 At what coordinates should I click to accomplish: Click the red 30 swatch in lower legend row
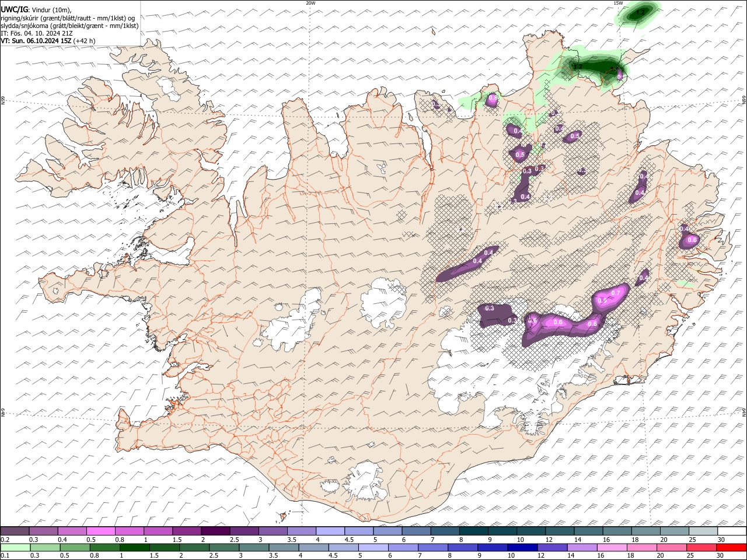(731, 548)
